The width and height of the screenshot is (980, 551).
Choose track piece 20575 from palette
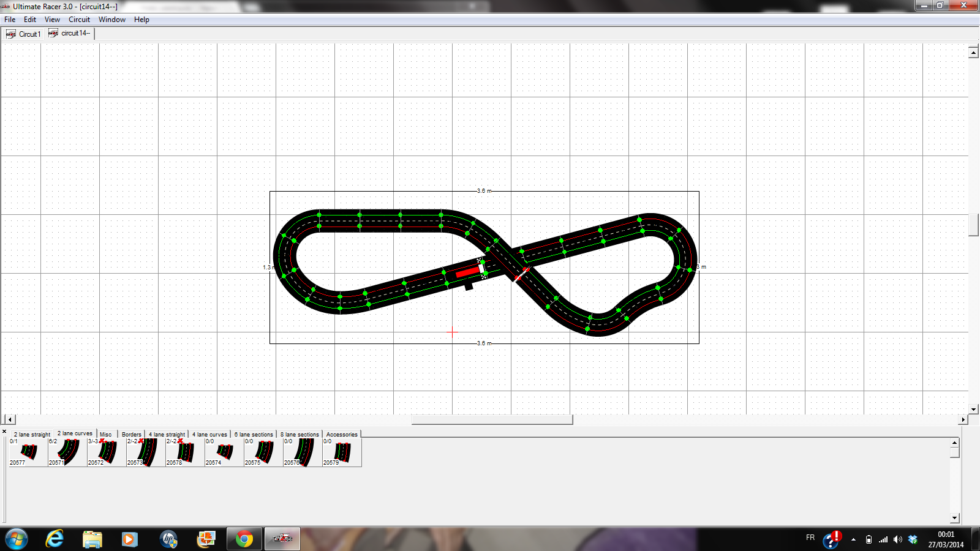pyautogui.click(x=263, y=452)
